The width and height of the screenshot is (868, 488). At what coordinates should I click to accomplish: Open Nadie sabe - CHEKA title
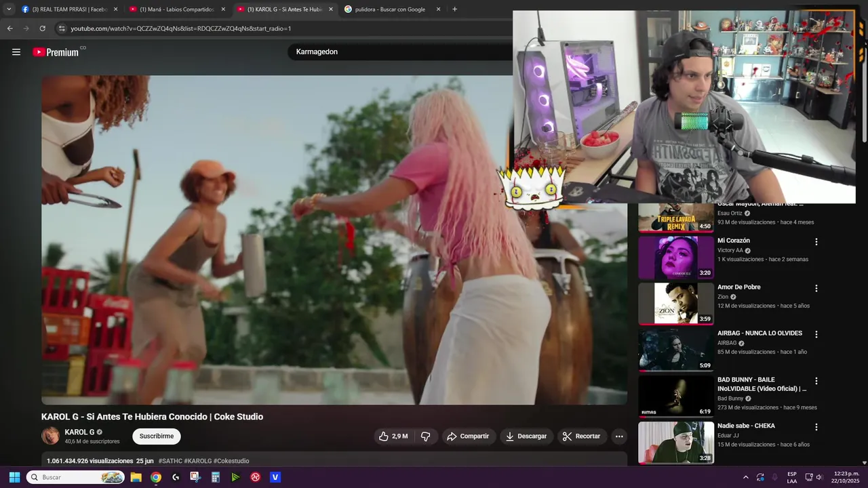click(746, 426)
